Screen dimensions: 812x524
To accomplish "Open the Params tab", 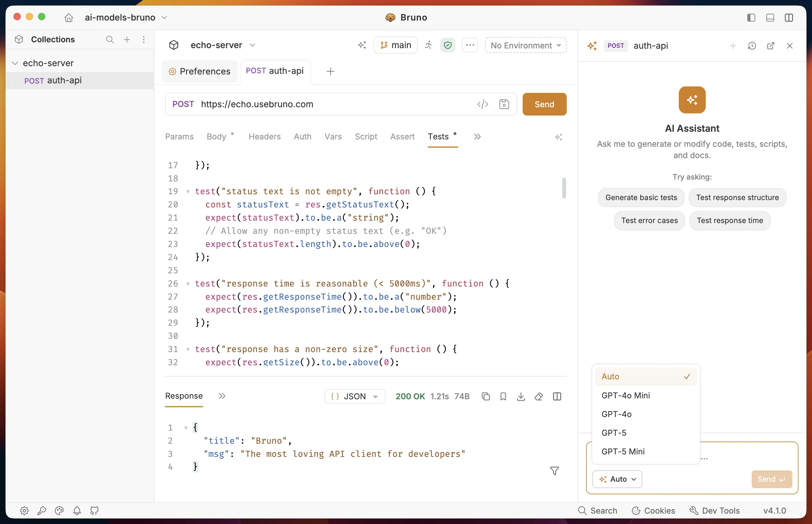I will tap(179, 136).
